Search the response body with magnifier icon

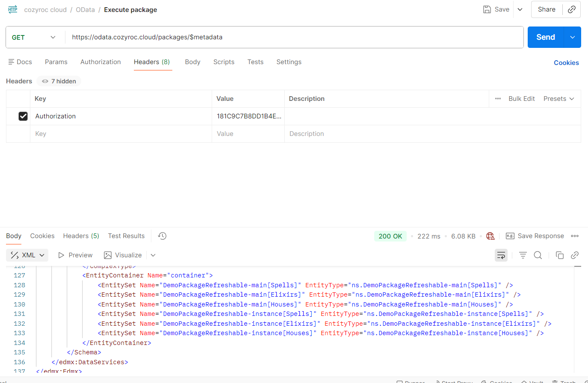(x=538, y=255)
